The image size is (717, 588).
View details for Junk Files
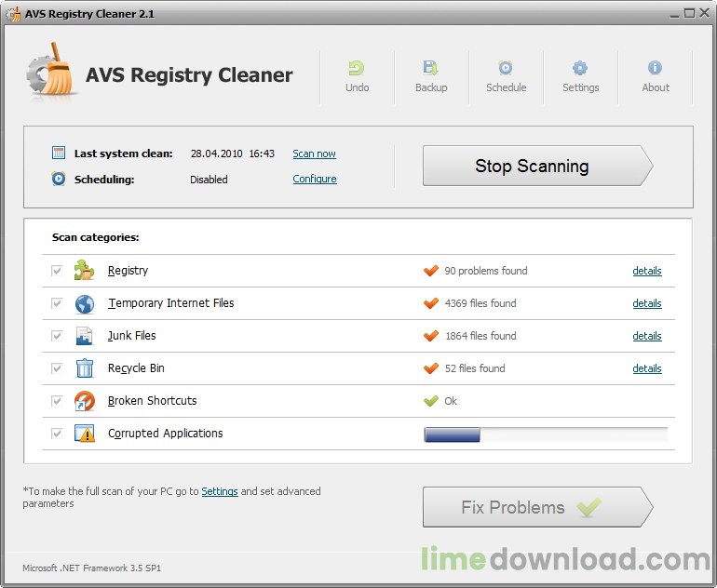point(647,336)
